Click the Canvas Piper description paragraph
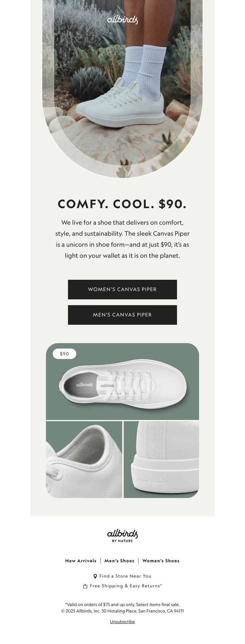The image size is (245, 644). (123, 239)
